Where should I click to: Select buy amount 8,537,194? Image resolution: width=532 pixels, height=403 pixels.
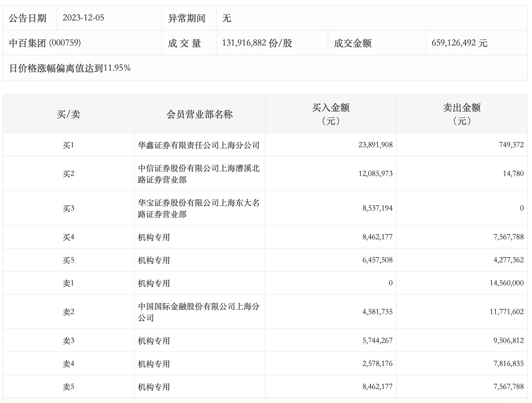point(377,208)
